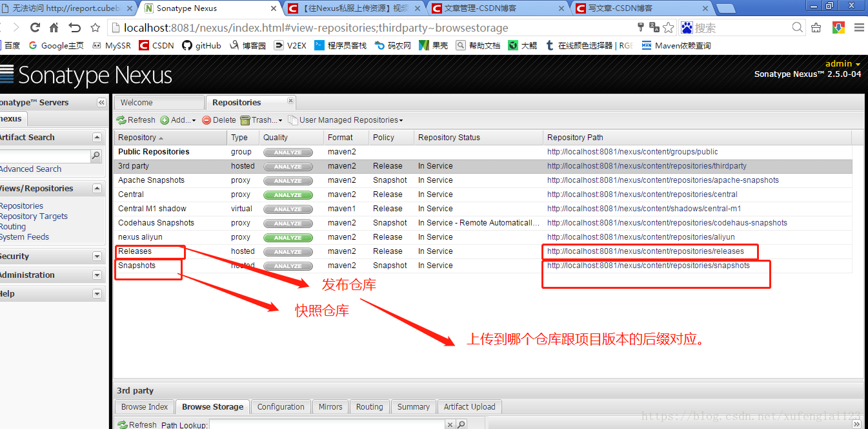Switch to the Welcome tab

(x=159, y=103)
